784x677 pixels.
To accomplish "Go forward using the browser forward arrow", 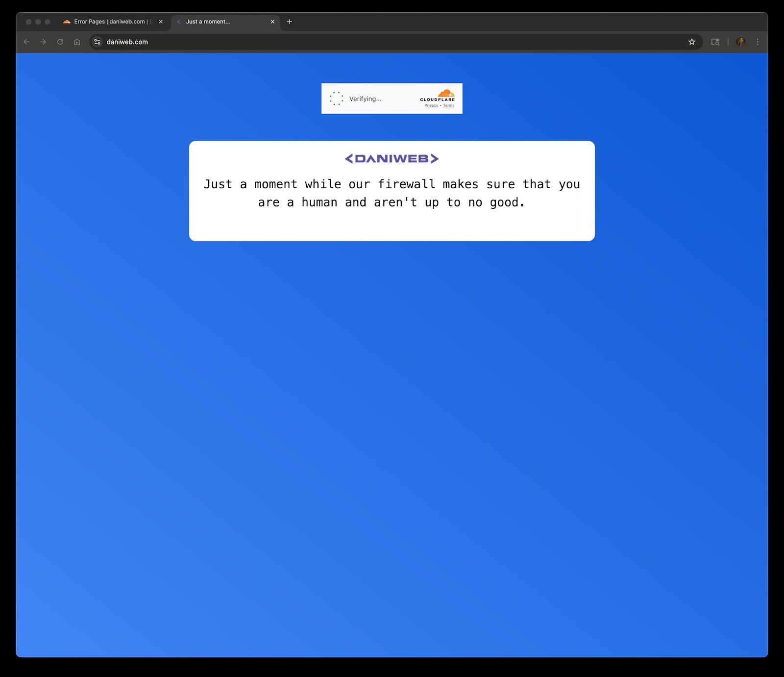I will click(43, 42).
